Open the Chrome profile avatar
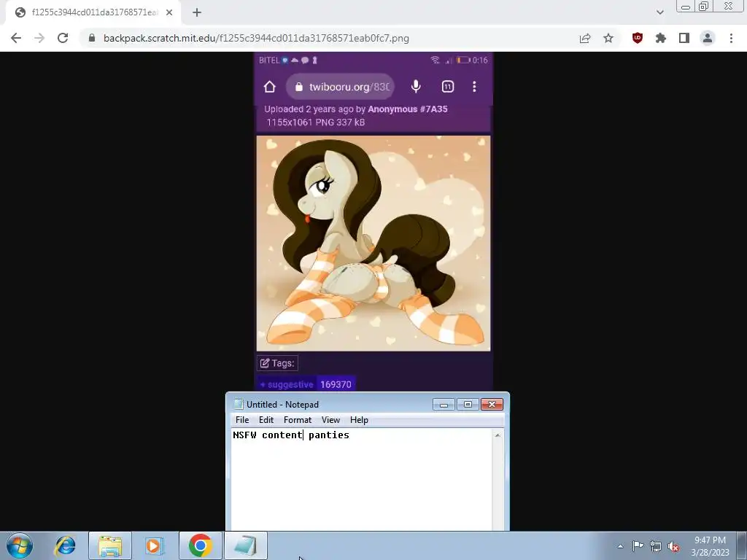The width and height of the screenshot is (747, 560). pyautogui.click(x=708, y=38)
